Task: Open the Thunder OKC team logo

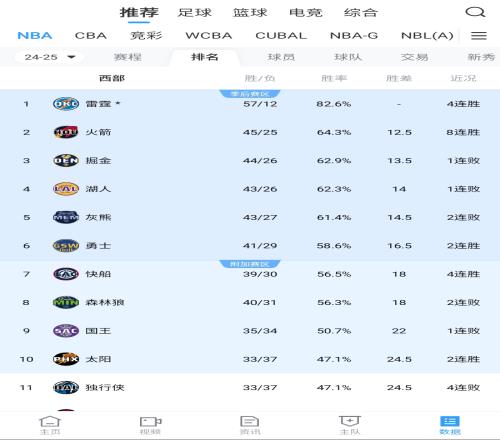Action: [66, 104]
